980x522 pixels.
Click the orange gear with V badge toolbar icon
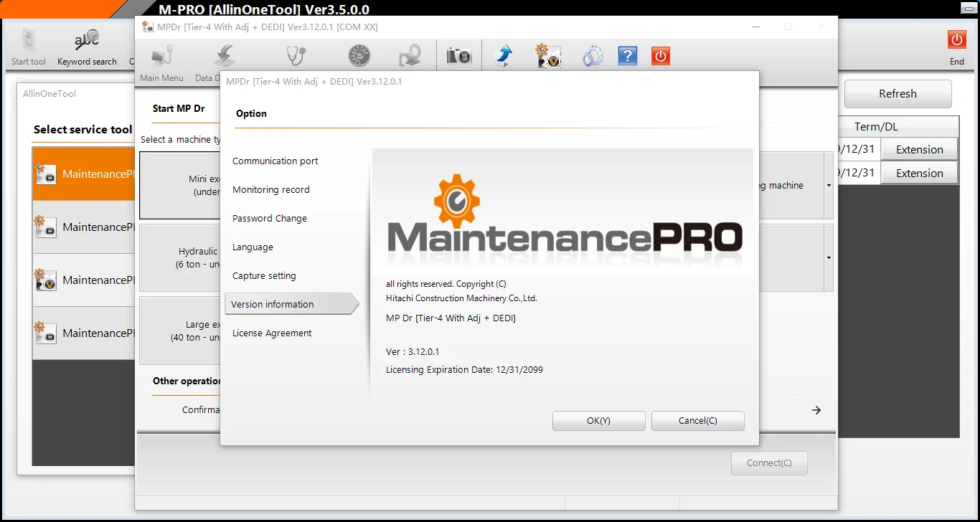coord(548,56)
